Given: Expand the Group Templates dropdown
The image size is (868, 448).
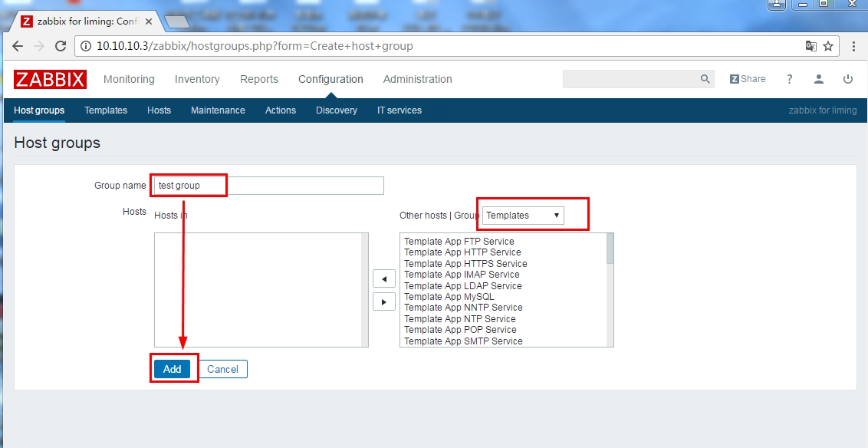Looking at the screenshot, I should click(x=523, y=216).
